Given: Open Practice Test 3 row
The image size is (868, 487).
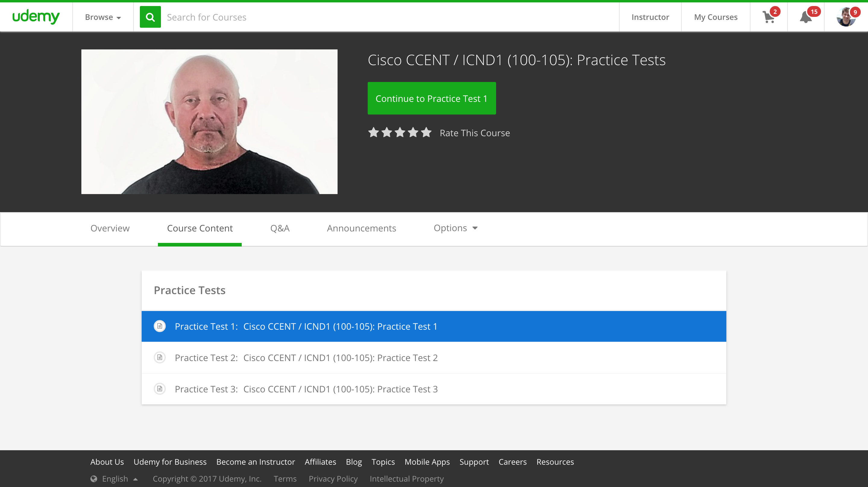Looking at the screenshot, I should (434, 389).
